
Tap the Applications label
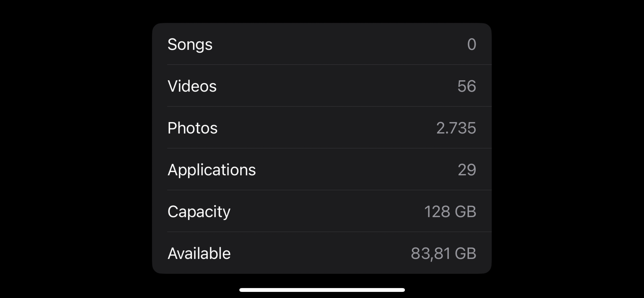pyautogui.click(x=212, y=170)
